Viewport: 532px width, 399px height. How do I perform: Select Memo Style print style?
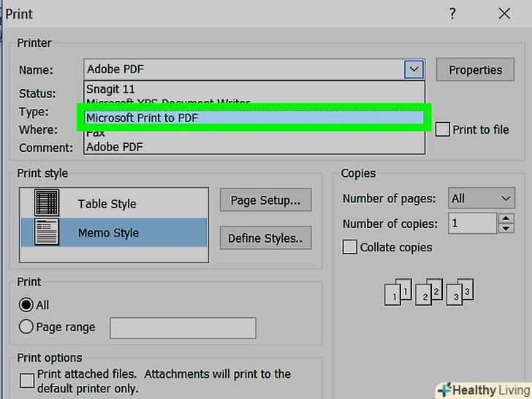click(114, 232)
